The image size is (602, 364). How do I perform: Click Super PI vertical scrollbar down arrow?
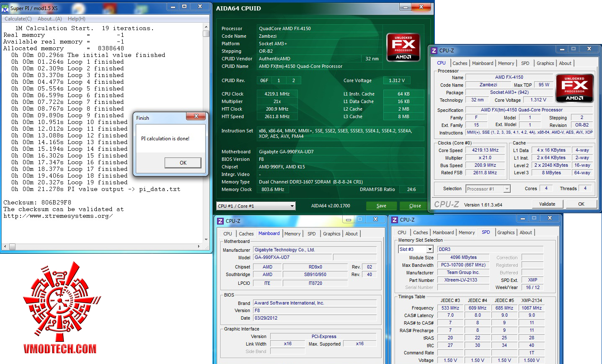[206, 240]
